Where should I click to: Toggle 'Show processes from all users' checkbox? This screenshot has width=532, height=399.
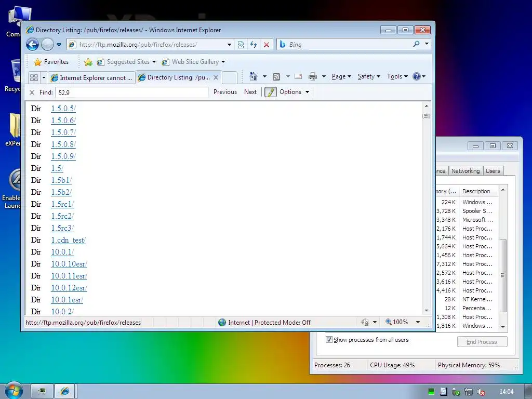pos(329,340)
